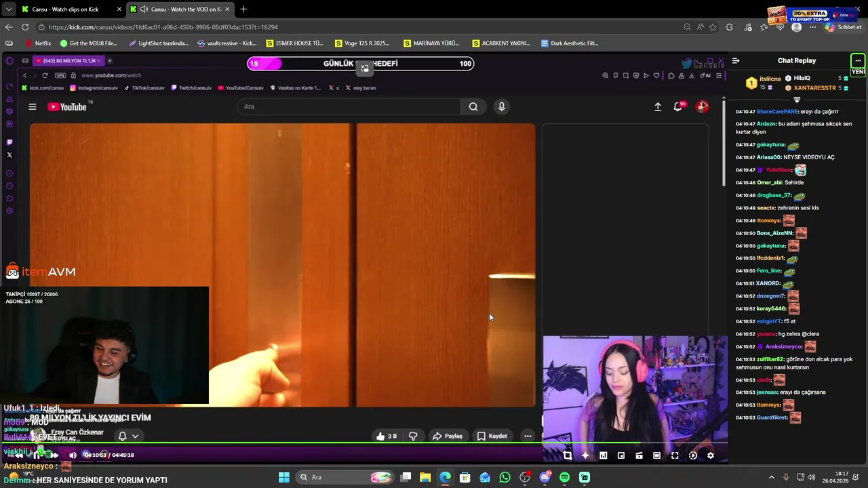Toggle play/pause on the Kick player
The width and height of the screenshot is (868, 488).
point(37,455)
